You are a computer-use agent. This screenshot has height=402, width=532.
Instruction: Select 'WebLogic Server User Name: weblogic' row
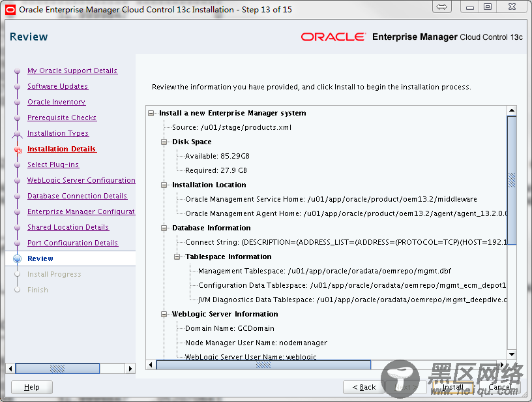[x=250, y=357]
